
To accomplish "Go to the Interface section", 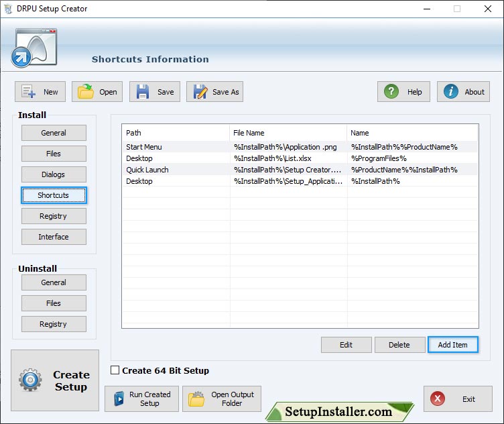I will pyautogui.click(x=54, y=237).
